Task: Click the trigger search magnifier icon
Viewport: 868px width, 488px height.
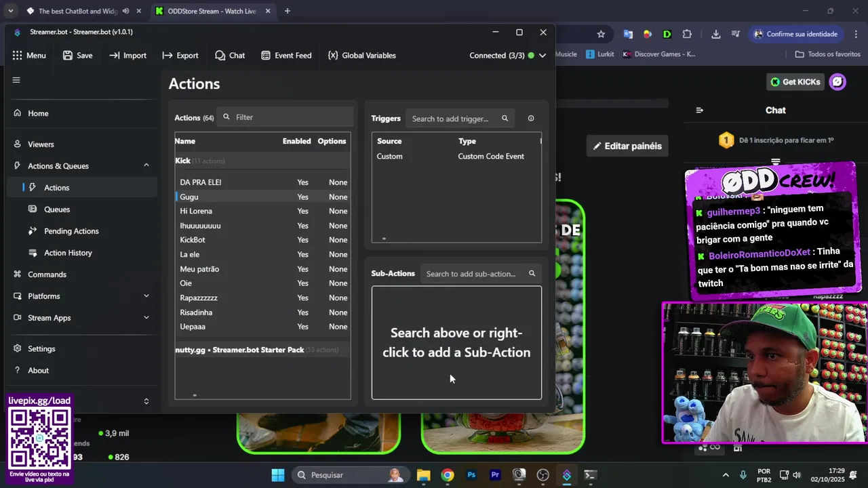Action: pyautogui.click(x=505, y=119)
